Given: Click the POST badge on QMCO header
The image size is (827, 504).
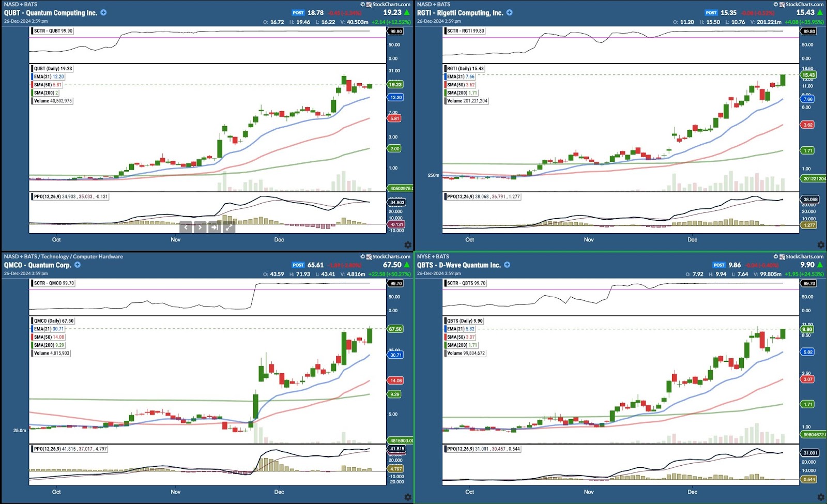Looking at the screenshot, I should click(x=298, y=265).
